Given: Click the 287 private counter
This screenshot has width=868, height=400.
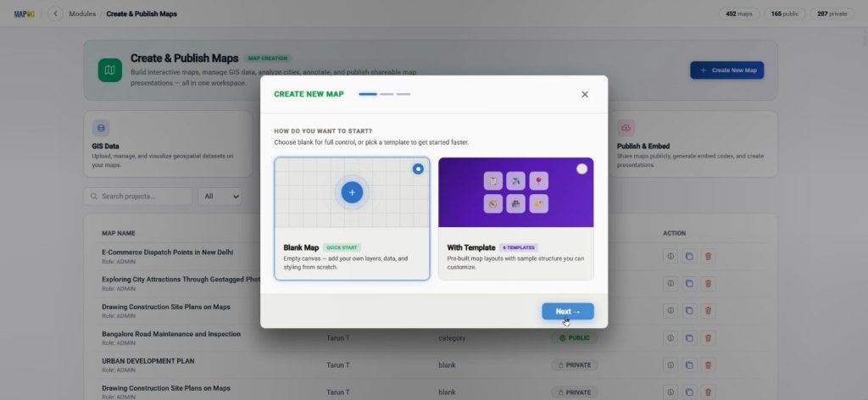Looking at the screenshot, I should 832,14.
